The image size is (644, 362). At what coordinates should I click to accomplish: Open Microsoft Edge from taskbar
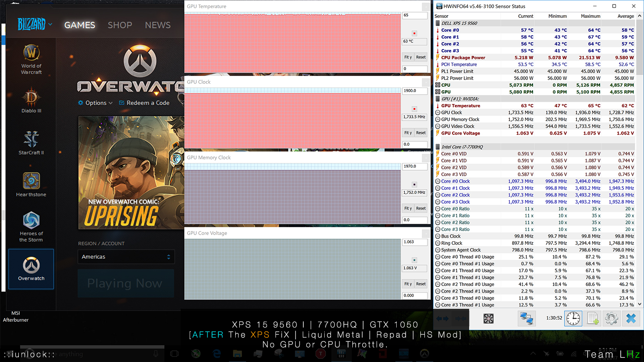point(217,354)
